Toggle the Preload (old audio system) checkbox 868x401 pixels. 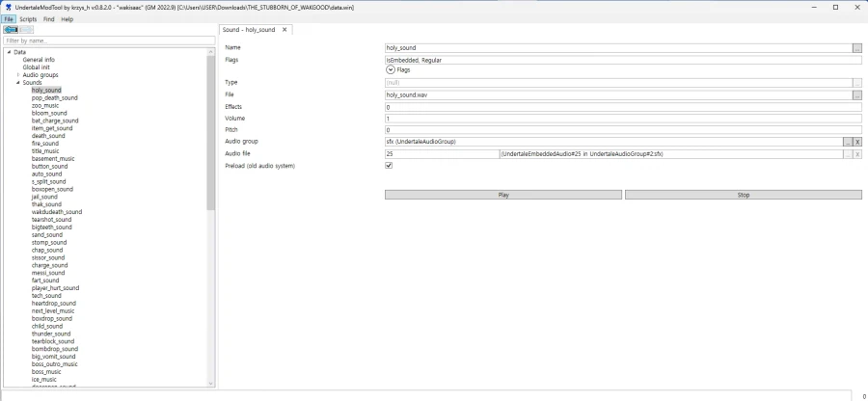tap(389, 166)
